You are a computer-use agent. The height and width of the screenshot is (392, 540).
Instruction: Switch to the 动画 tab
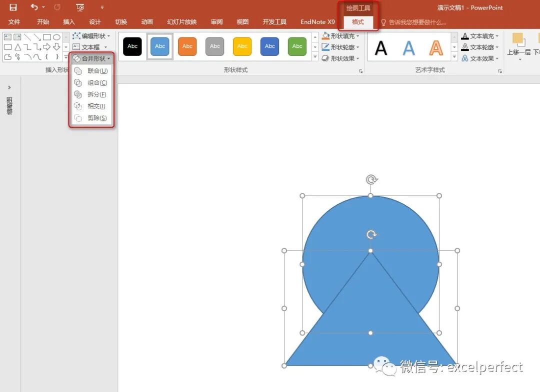[147, 22]
